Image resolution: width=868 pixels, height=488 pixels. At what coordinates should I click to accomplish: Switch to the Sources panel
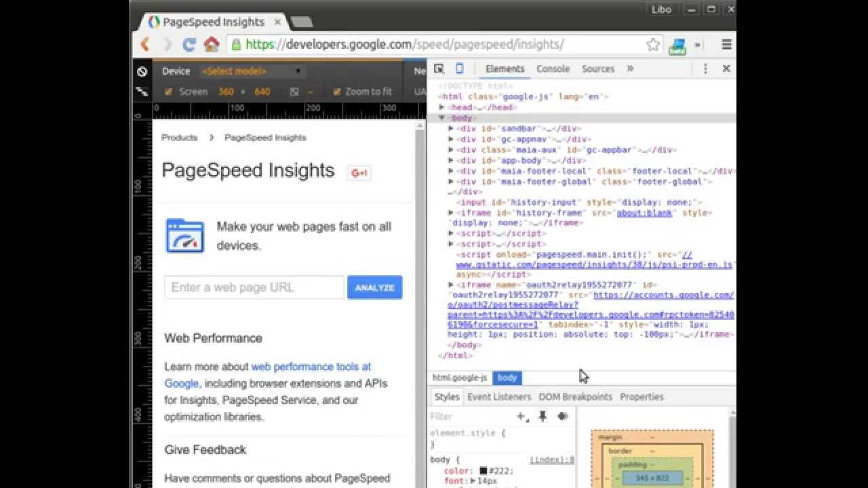pyautogui.click(x=598, y=68)
